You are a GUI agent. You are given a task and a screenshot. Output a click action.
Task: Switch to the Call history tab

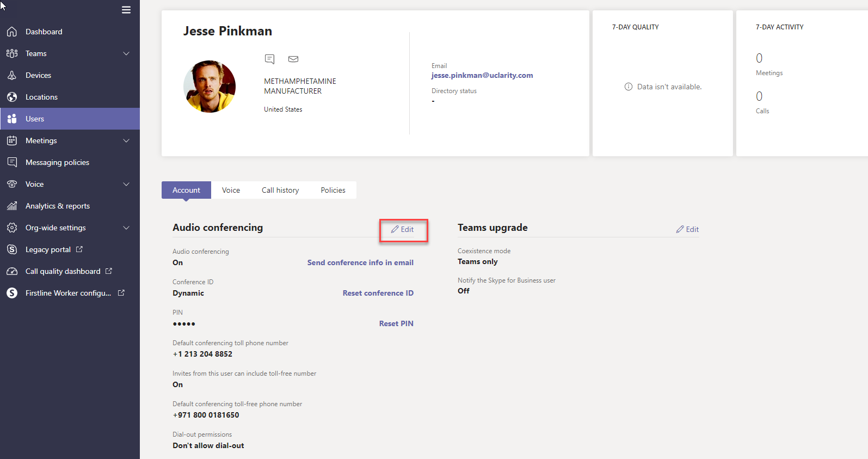(x=280, y=190)
